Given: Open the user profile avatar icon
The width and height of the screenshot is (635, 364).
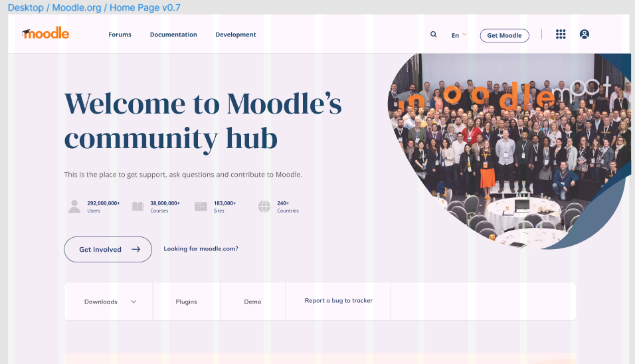Looking at the screenshot, I should [585, 35].
